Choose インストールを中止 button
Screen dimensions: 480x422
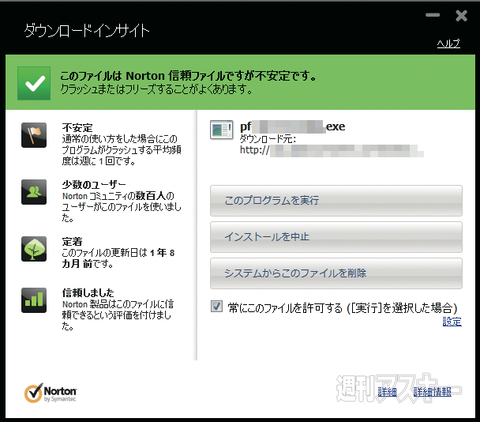[336, 237]
